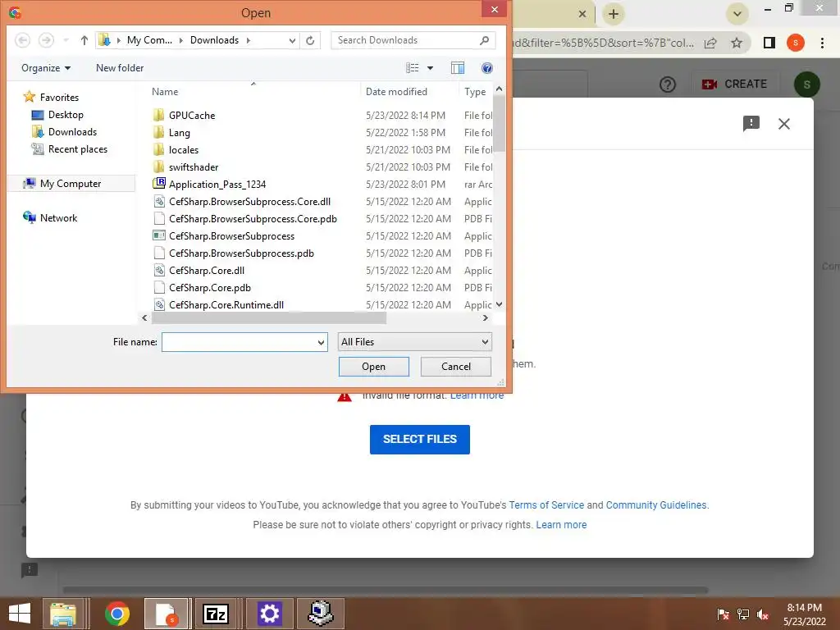The width and height of the screenshot is (840, 630).
Task: Expand the address bar history dropdown
Action: point(292,40)
